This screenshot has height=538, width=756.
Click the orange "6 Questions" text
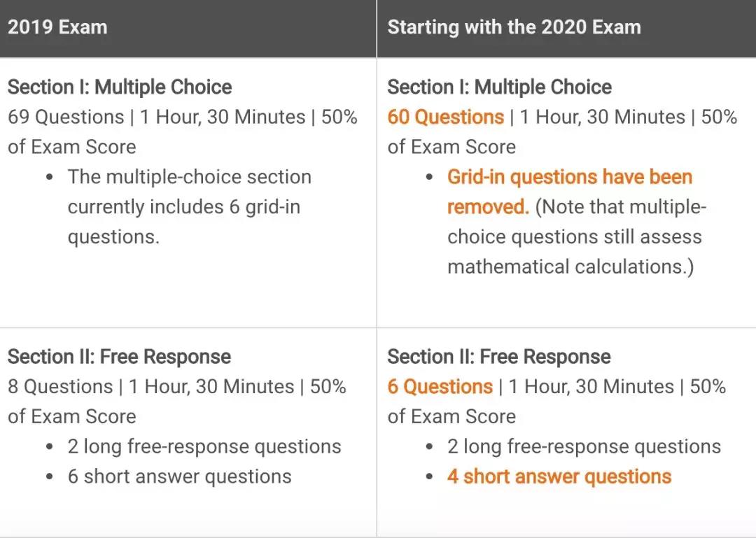[x=440, y=387]
